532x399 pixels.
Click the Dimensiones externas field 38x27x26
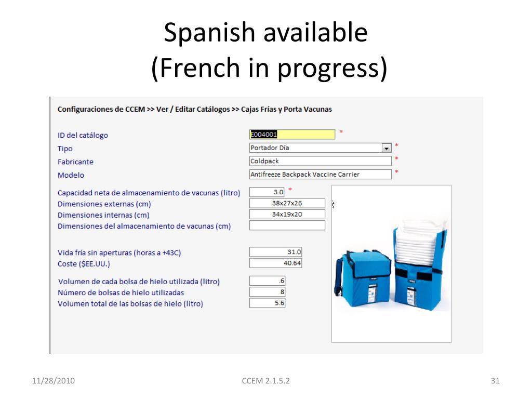click(x=287, y=203)
